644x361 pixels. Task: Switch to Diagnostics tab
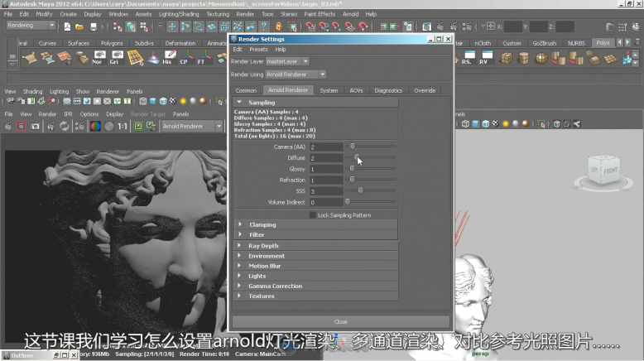388,90
